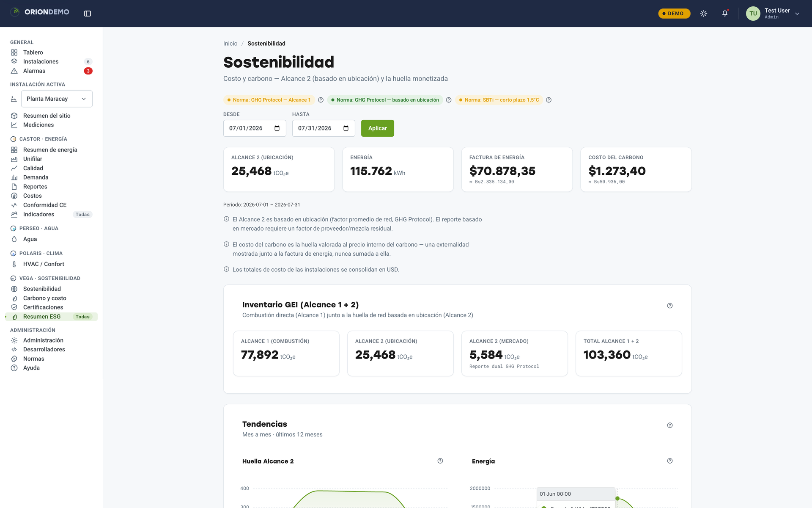Click the Ayuda question icon
The width and height of the screenshot is (812, 508).
pyautogui.click(x=14, y=368)
